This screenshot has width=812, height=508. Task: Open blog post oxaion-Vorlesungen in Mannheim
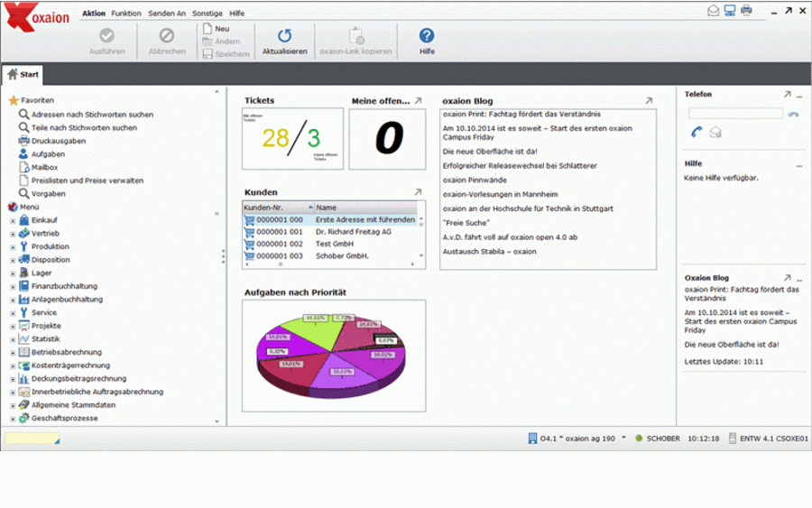(x=500, y=195)
